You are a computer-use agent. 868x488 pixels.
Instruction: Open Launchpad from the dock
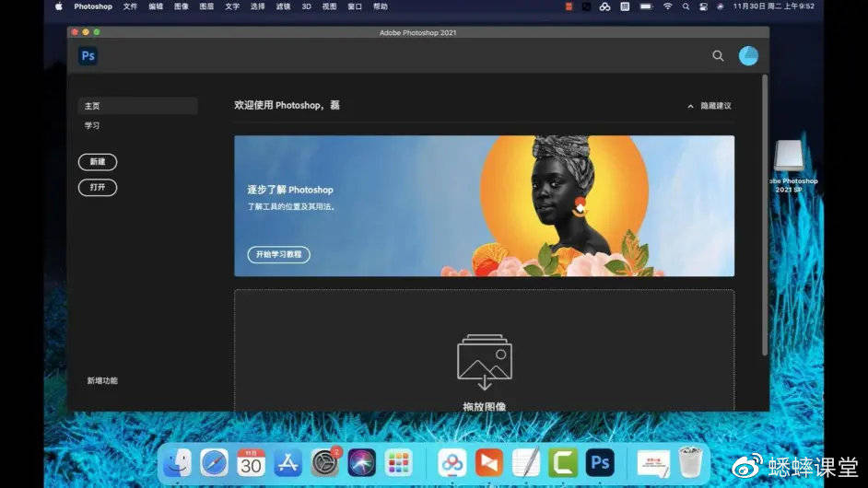click(x=398, y=462)
